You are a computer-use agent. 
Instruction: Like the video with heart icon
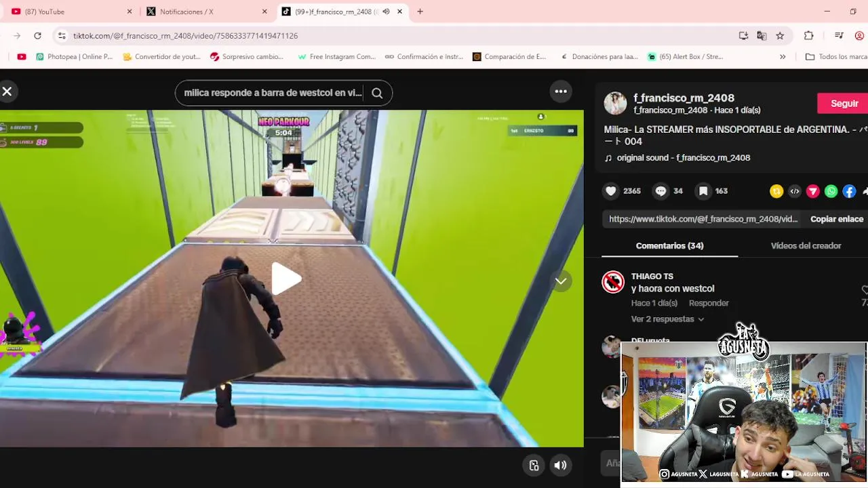(x=611, y=191)
